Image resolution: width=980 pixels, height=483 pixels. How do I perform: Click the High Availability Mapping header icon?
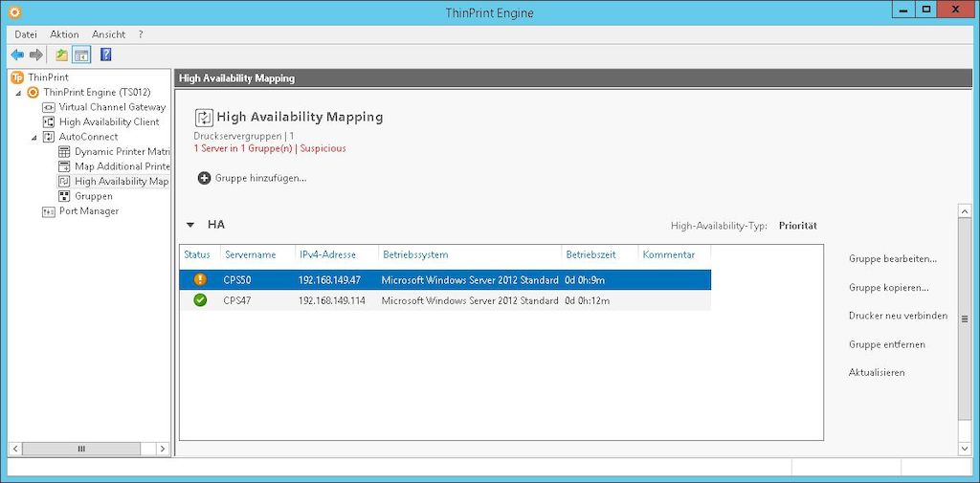point(205,118)
